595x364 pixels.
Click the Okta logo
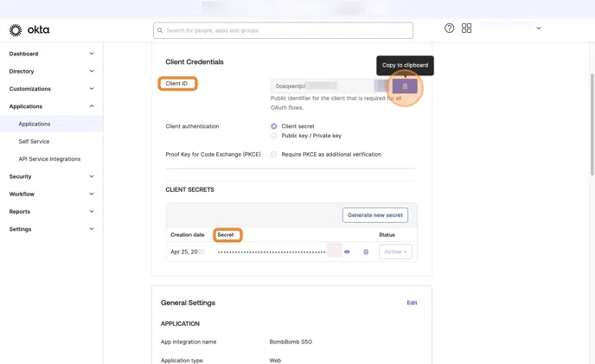[29, 30]
